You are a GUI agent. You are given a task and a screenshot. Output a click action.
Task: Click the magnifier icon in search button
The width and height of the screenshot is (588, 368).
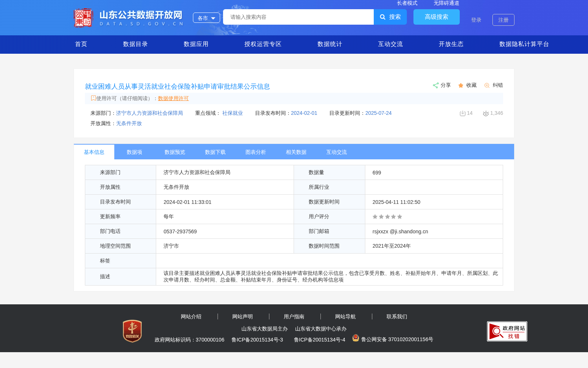[x=383, y=17]
